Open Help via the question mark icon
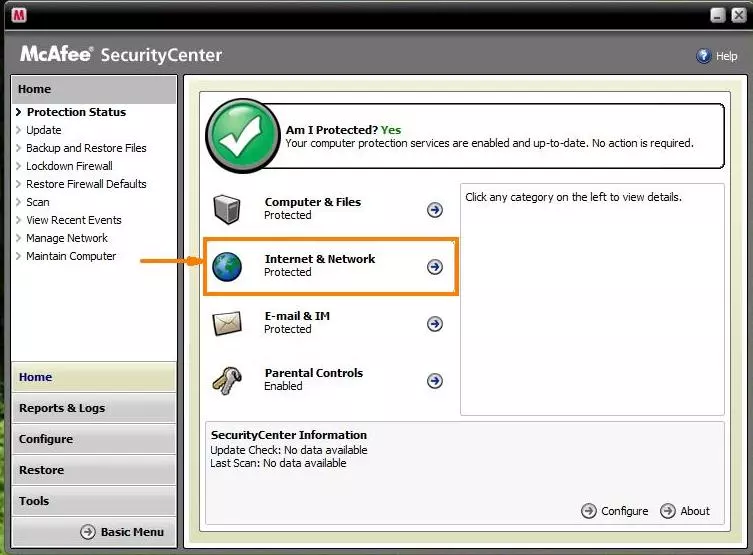The height and width of the screenshot is (555, 753). [704, 56]
